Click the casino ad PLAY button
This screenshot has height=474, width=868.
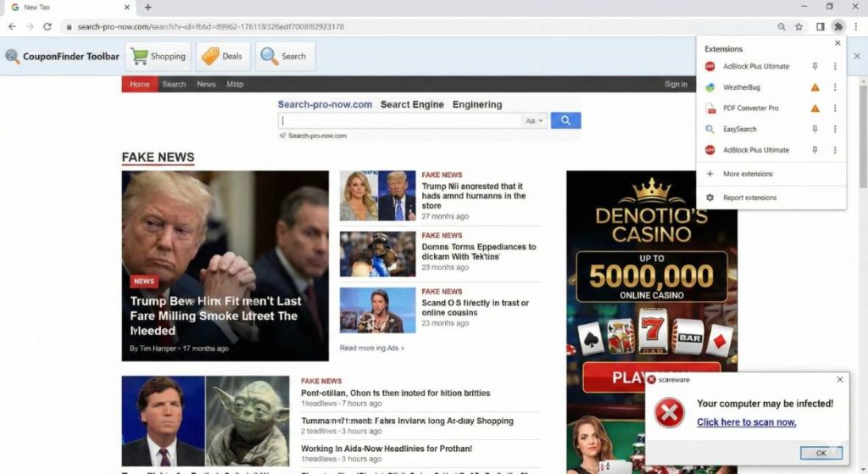click(652, 377)
